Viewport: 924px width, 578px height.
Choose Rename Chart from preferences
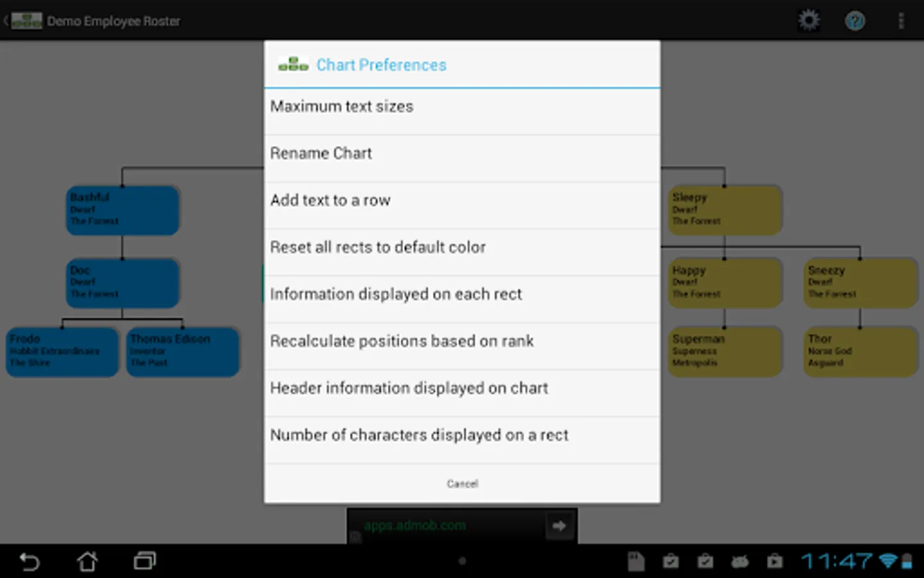coord(462,159)
